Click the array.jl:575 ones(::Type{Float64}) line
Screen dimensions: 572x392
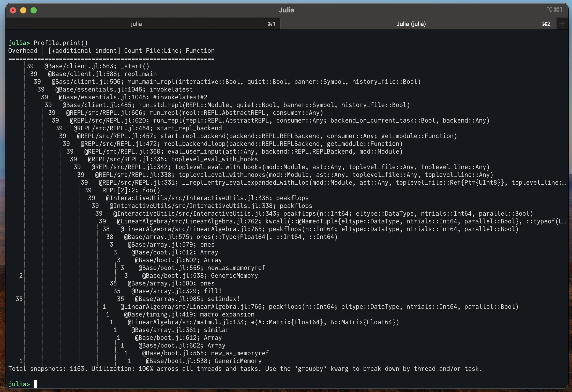[x=222, y=237]
